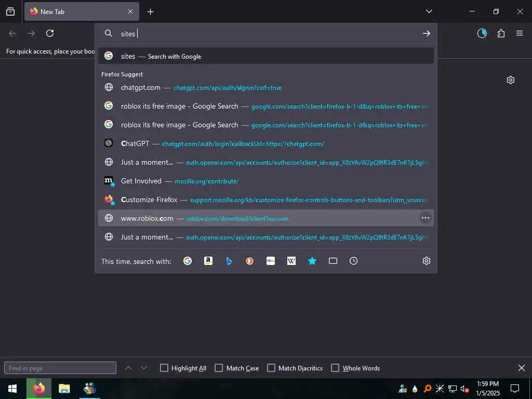Viewport: 532px width, 399px height.
Task: Open Firefox View from tab bar
Action: click(10, 11)
